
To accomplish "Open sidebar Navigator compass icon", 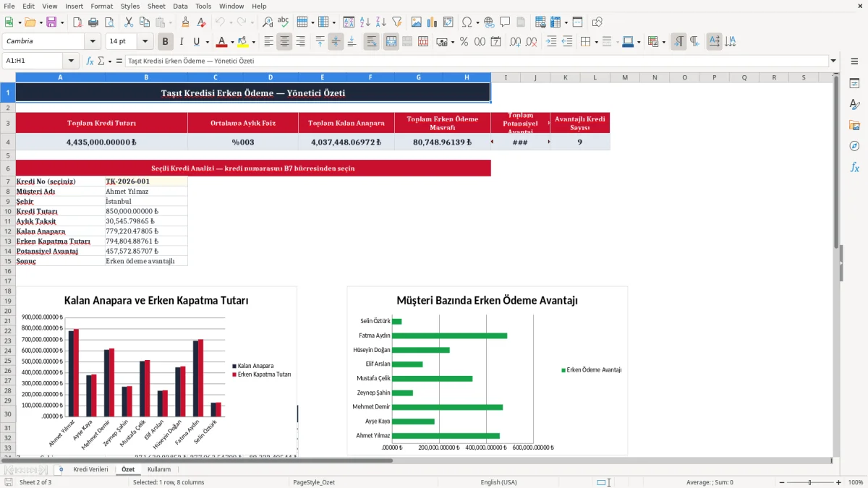I will [x=854, y=147].
